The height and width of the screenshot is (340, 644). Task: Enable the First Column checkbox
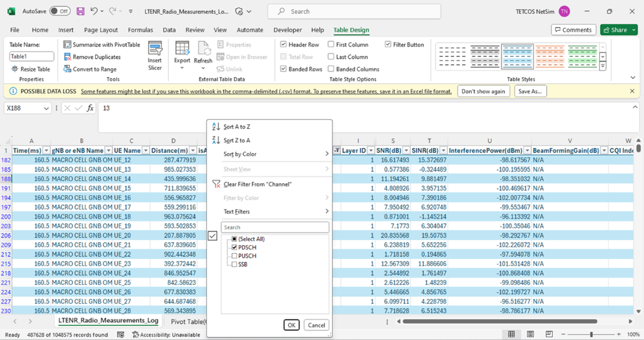point(331,45)
